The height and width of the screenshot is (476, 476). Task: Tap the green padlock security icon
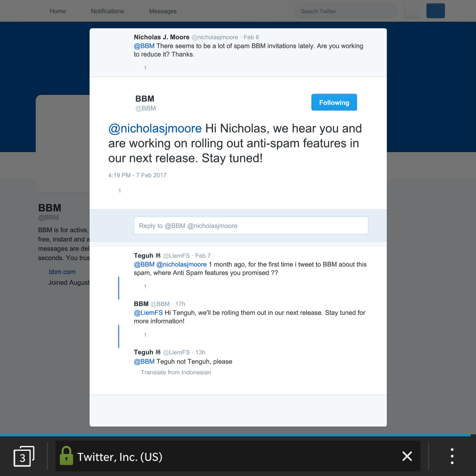pyautogui.click(x=66, y=456)
